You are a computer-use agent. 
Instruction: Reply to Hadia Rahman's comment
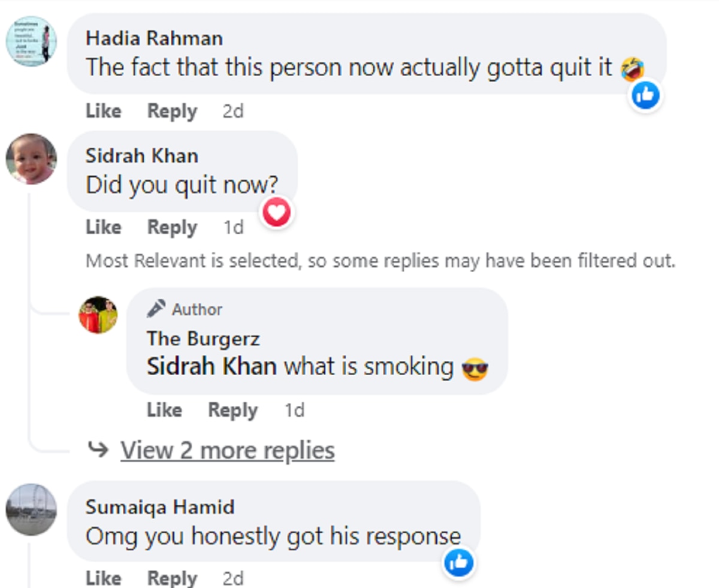pyautogui.click(x=172, y=111)
